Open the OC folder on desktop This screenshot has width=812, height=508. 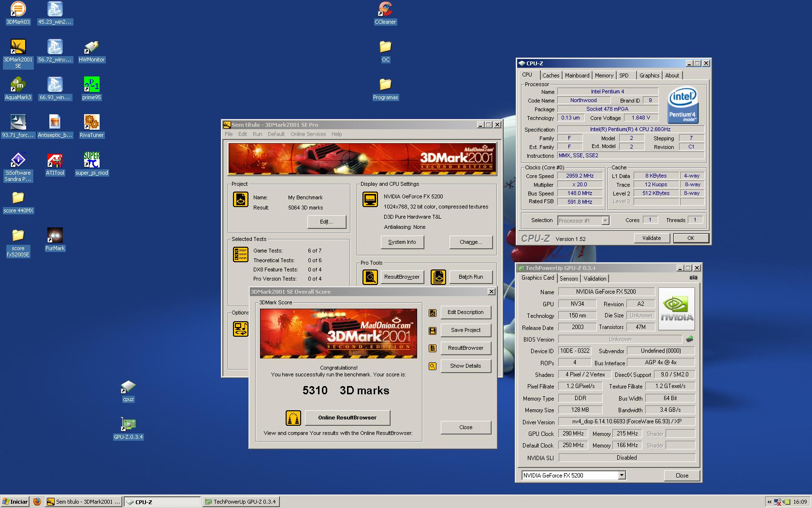(x=385, y=51)
